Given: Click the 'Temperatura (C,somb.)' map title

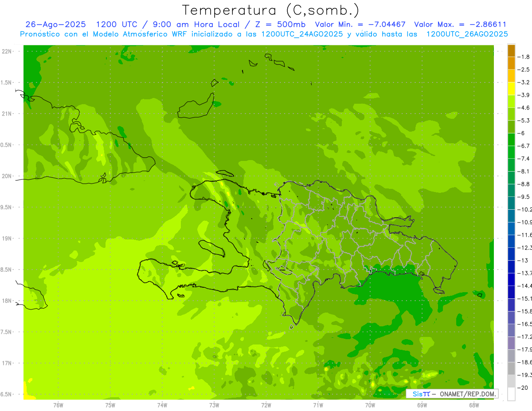Looking at the screenshot, I should (271, 10).
